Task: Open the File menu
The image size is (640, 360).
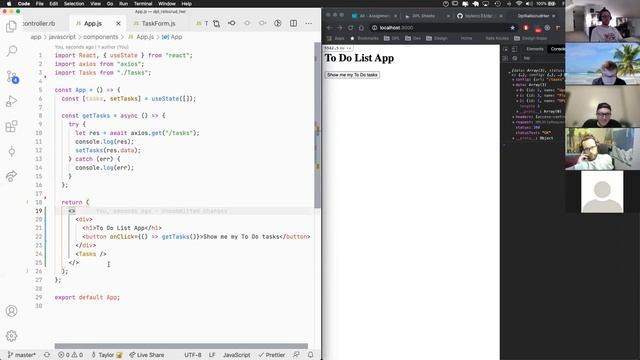Action: tap(40, 4)
